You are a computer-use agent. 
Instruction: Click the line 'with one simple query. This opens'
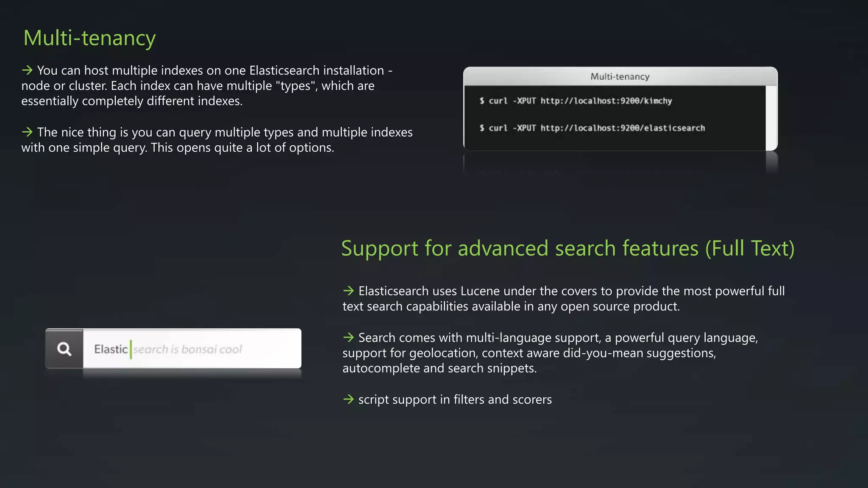coord(178,147)
